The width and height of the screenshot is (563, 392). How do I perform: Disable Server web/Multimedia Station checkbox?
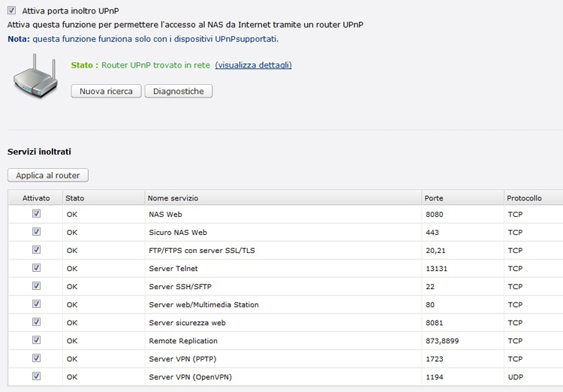[x=36, y=304]
